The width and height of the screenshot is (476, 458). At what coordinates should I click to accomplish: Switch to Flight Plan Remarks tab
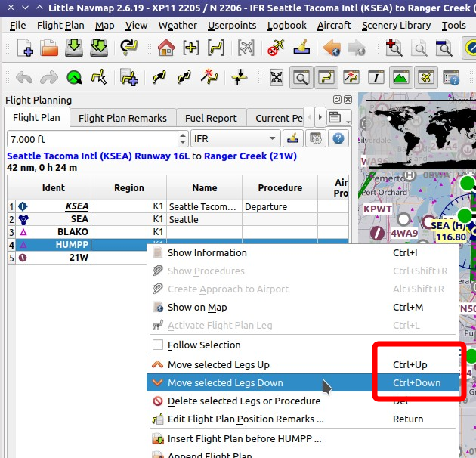click(122, 118)
